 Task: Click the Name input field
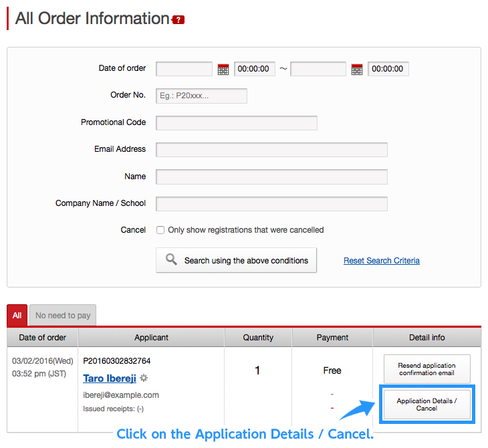coord(271,177)
